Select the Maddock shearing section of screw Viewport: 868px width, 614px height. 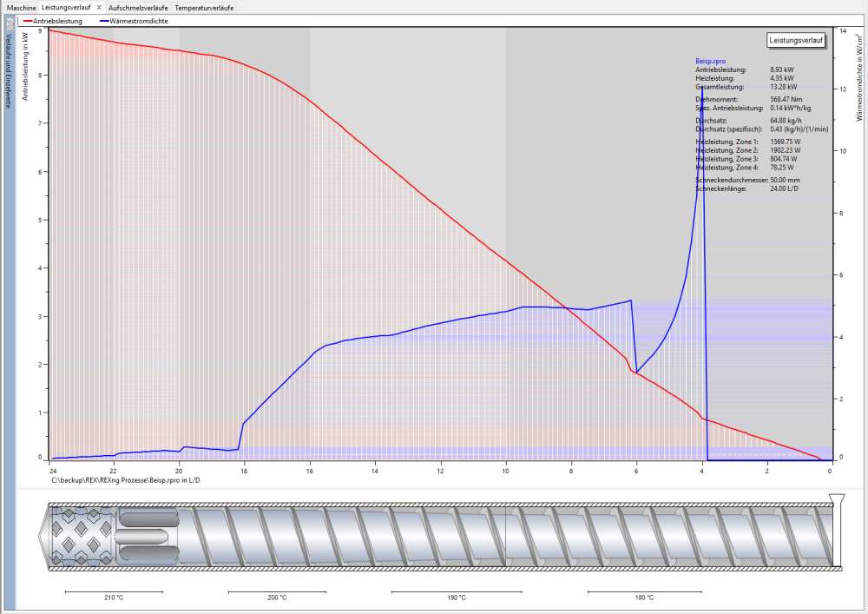(x=147, y=537)
